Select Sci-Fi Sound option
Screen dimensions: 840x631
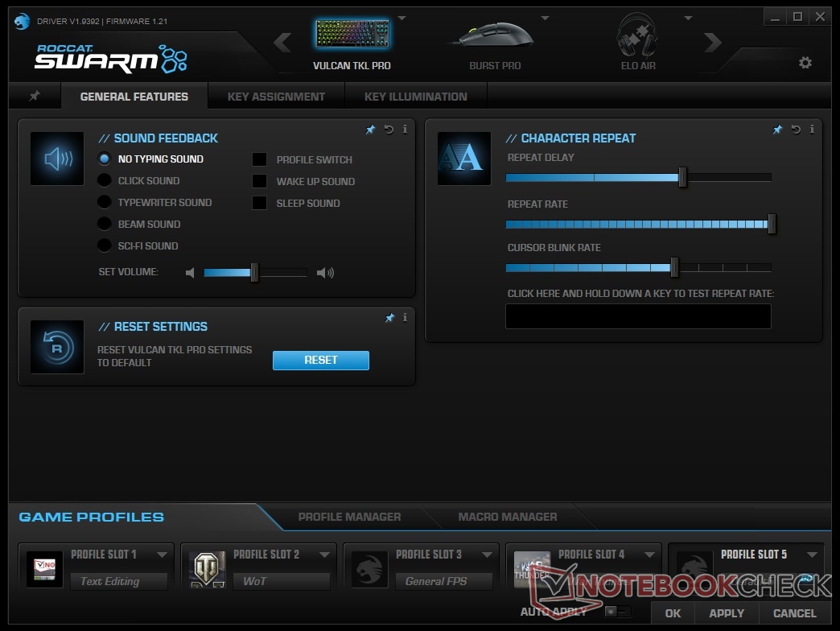coord(105,245)
